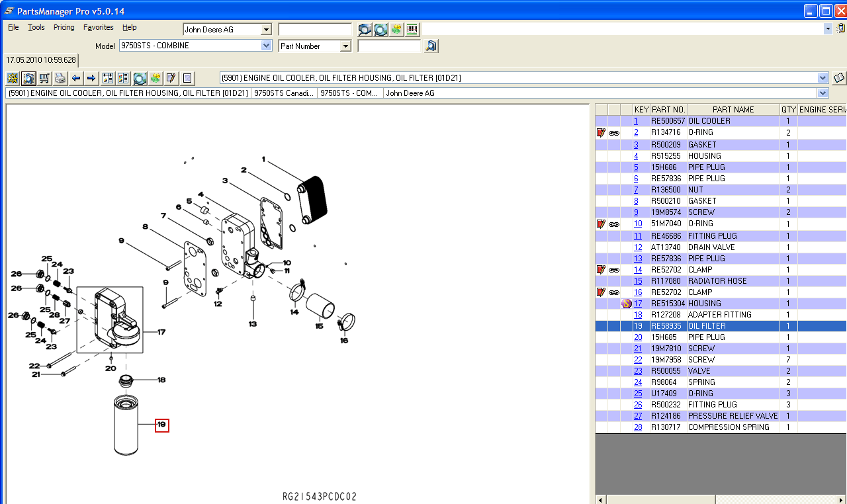Expand the 9750STS - COMBINE model dropdown
Screen dimensions: 847x504
267,46
